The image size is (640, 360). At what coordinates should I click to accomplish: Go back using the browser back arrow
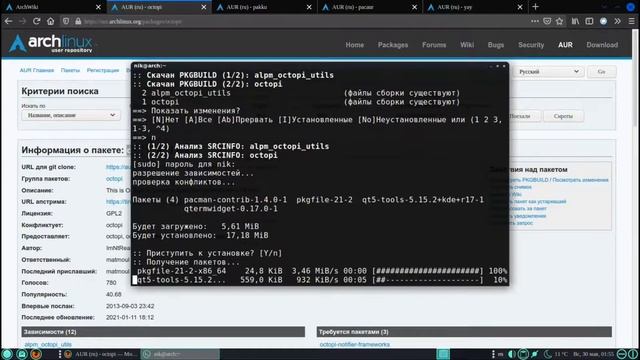(9, 21)
